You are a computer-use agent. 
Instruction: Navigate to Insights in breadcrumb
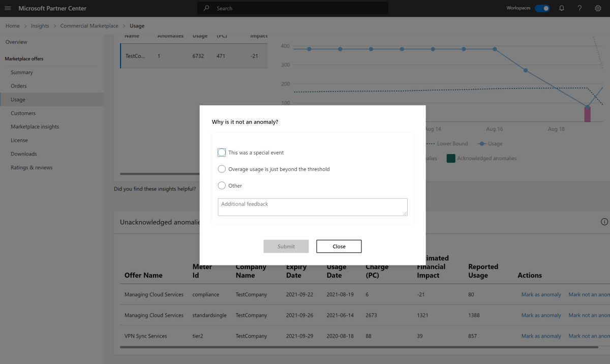[40, 26]
